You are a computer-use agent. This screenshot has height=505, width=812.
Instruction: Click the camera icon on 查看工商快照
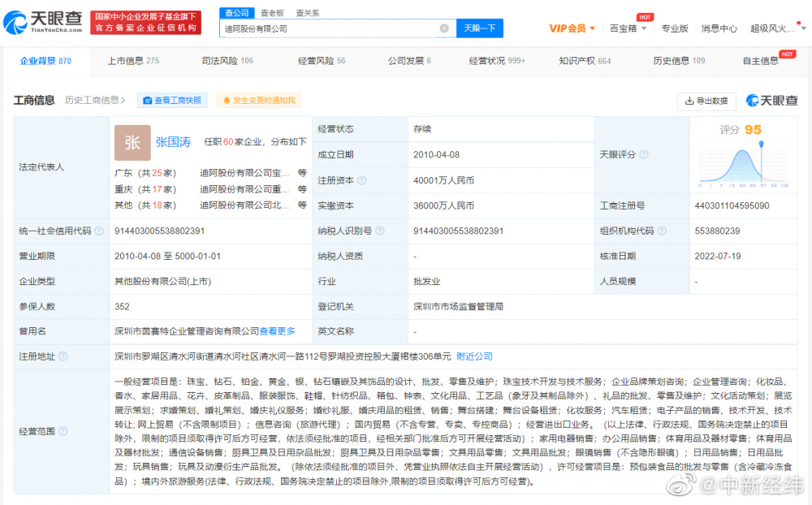tap(146, 100)
